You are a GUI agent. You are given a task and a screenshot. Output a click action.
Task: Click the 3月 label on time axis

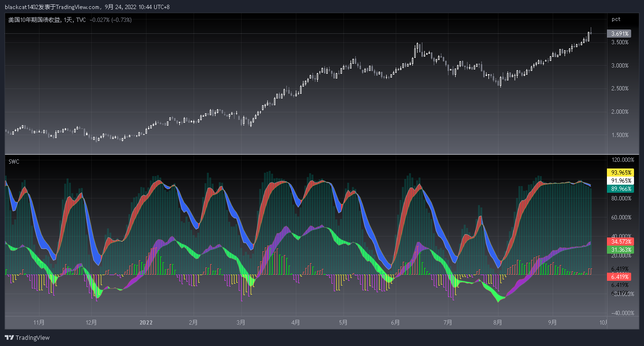(241, 322)
